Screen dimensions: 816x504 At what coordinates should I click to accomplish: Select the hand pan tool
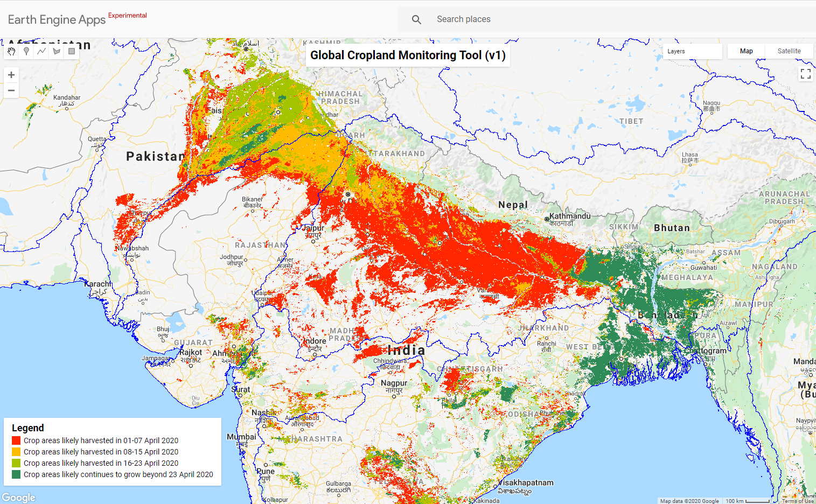11,52
